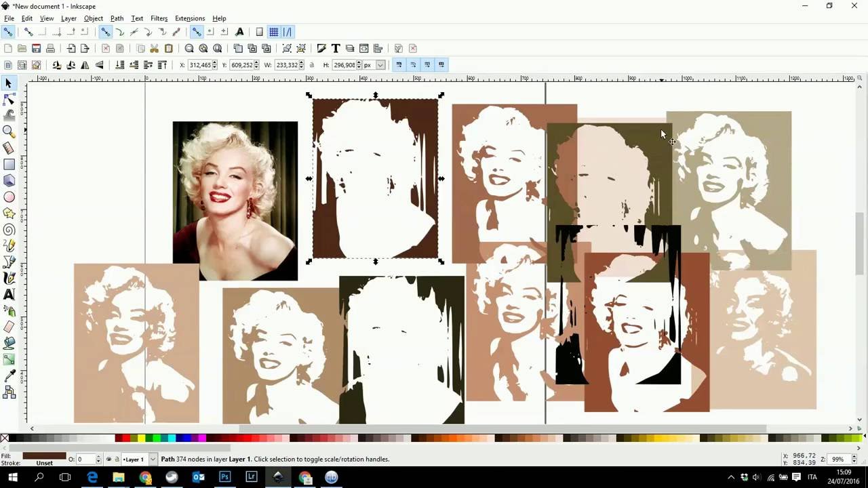Open the File menu
This screenshot has height=488, width=868.
[x=9, y=18]
